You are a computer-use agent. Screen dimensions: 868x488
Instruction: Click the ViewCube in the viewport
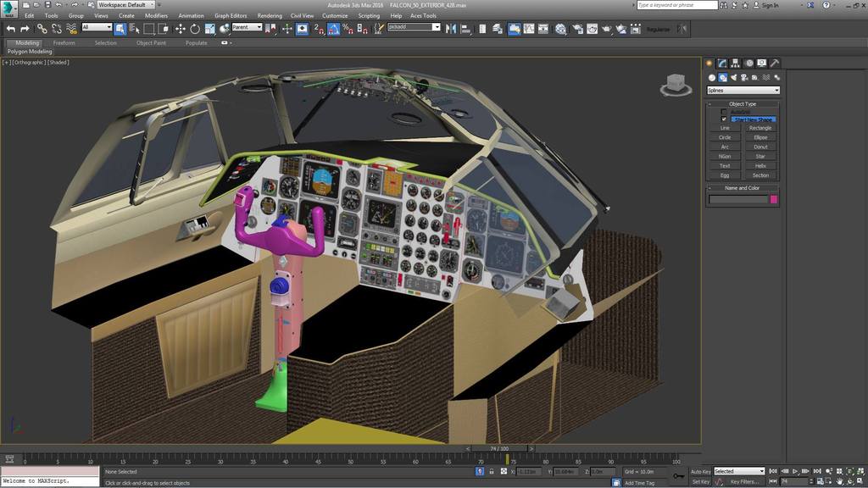(676, 84)
